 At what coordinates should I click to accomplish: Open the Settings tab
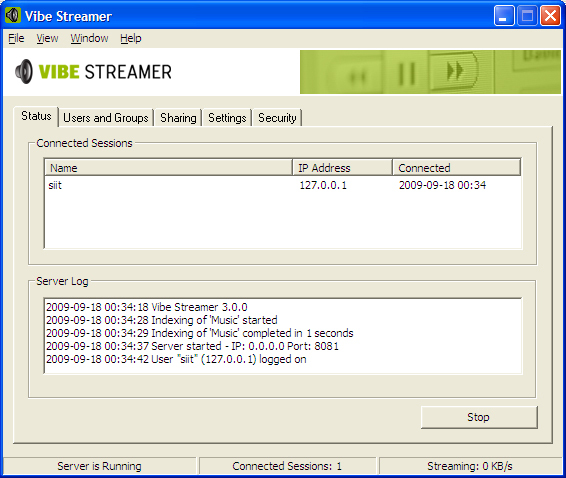click(x=227, y=118)
